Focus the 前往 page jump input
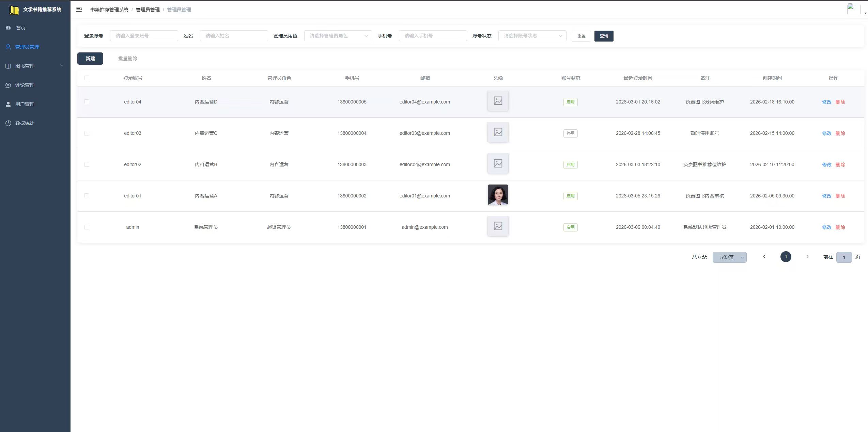Image resolution: width=868 pixels, height=432 pixels. tap(844, 257)
